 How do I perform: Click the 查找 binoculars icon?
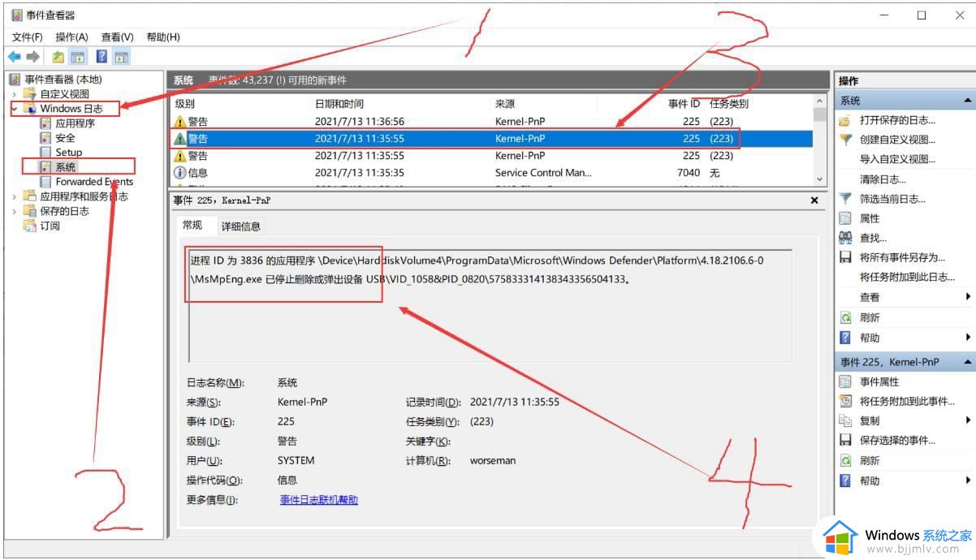pos(845,238)
